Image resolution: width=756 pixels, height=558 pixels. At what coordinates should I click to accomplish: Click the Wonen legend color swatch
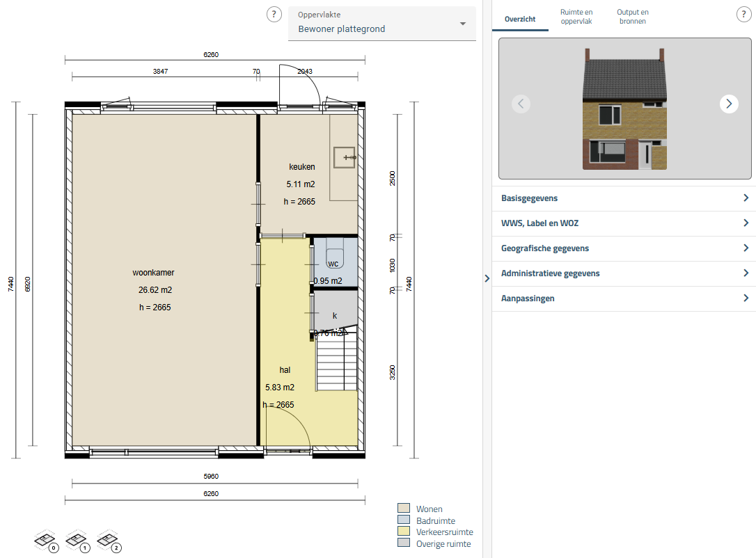404,509
